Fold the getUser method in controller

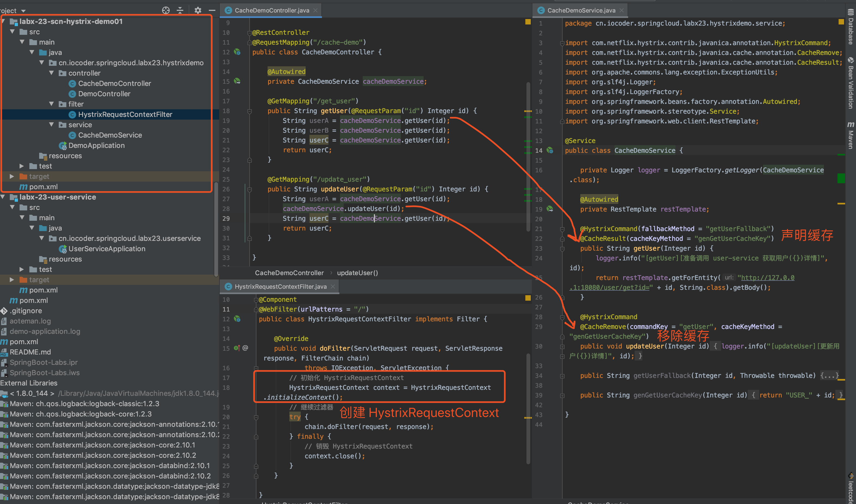249,111
